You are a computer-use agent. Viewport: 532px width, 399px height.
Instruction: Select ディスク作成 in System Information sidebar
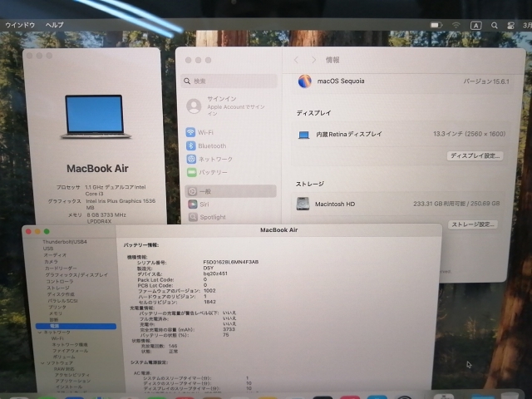[x=61, y=294]
